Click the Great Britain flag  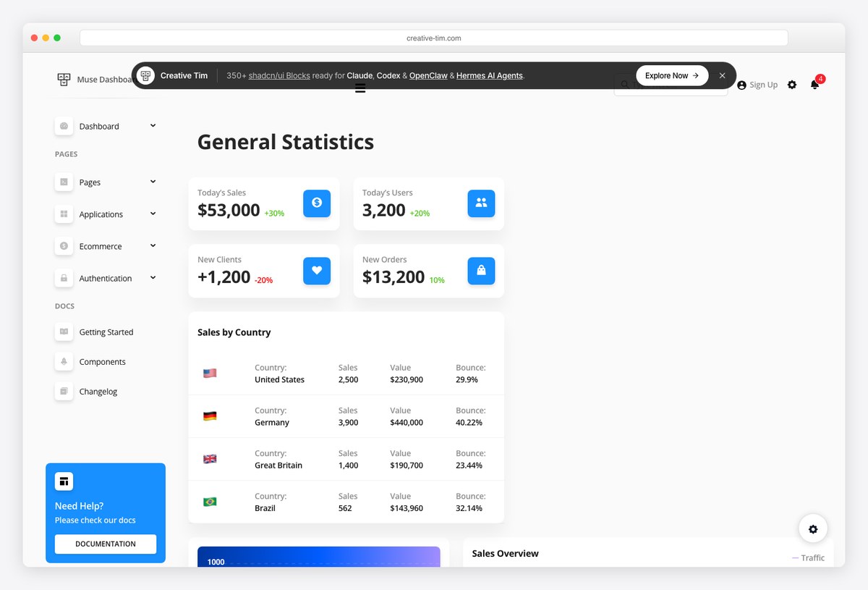coord(210,459)
